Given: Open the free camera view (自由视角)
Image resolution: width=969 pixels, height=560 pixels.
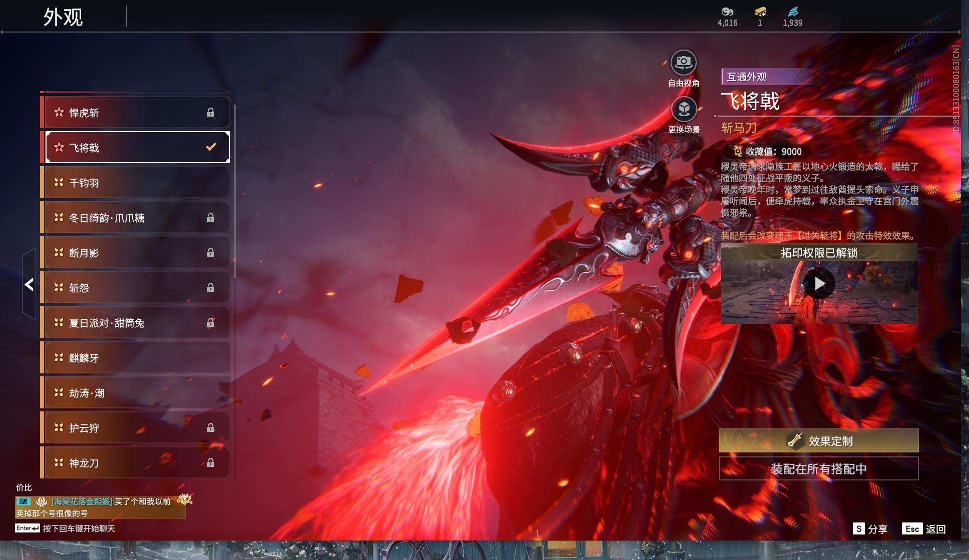Looking at the screenshot, I should (683, 63).
